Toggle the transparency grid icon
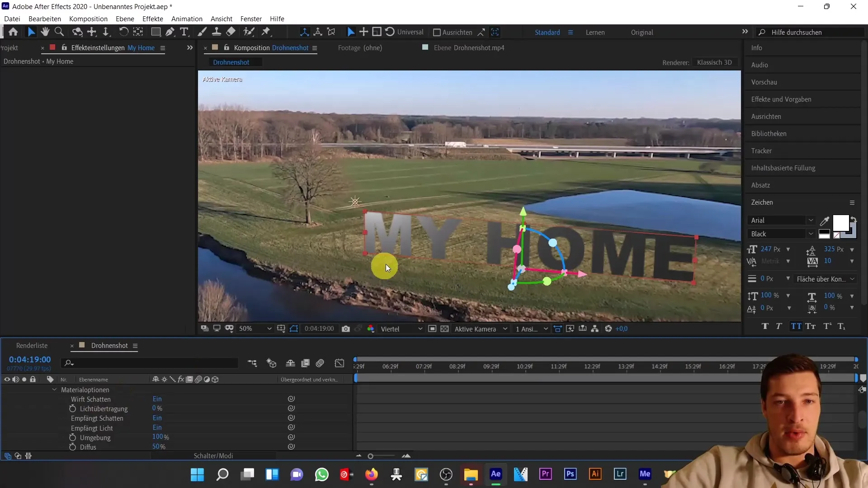Image resolution: width=868 pixels, height=488 pixels. tap(445, 329)
